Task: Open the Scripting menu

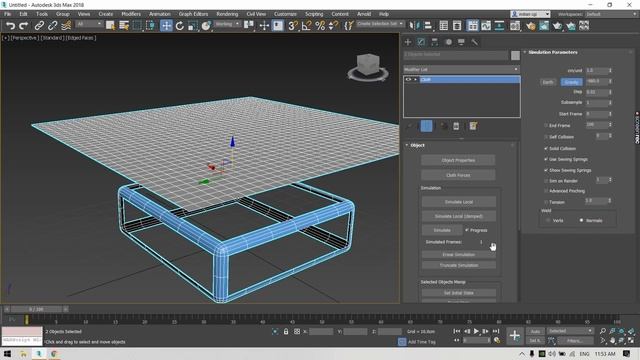Action: (314, 14)
